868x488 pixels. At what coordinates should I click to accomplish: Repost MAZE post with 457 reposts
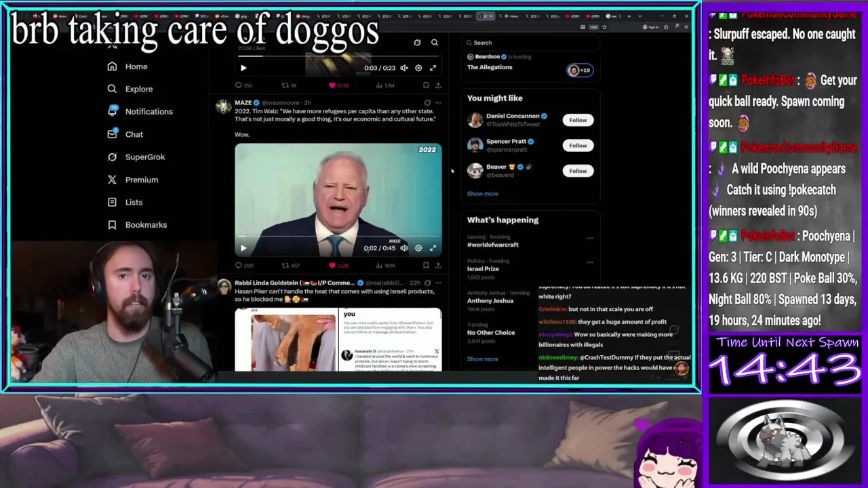point(290,266)
